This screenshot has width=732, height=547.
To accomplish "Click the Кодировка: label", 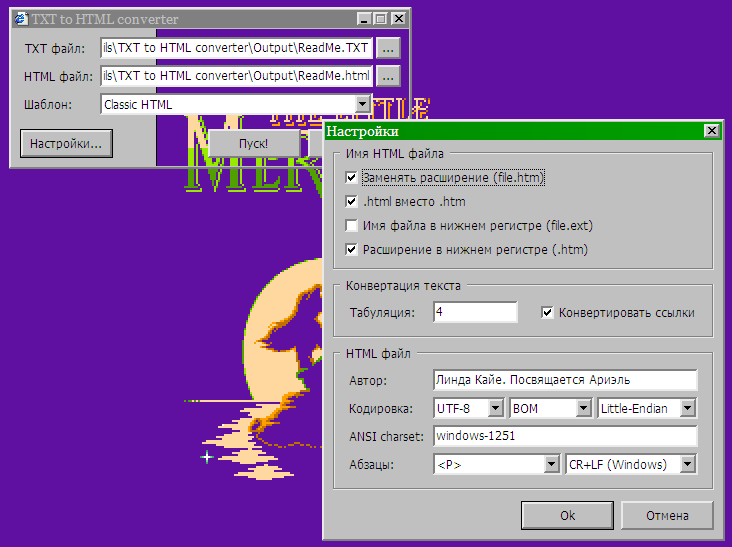I will [381, 409].
